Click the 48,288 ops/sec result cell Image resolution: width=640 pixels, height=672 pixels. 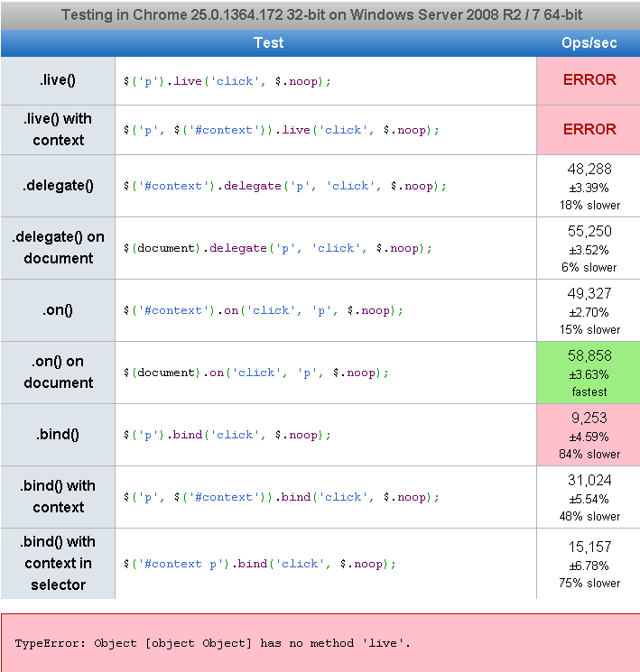click(x=589, y=186)
